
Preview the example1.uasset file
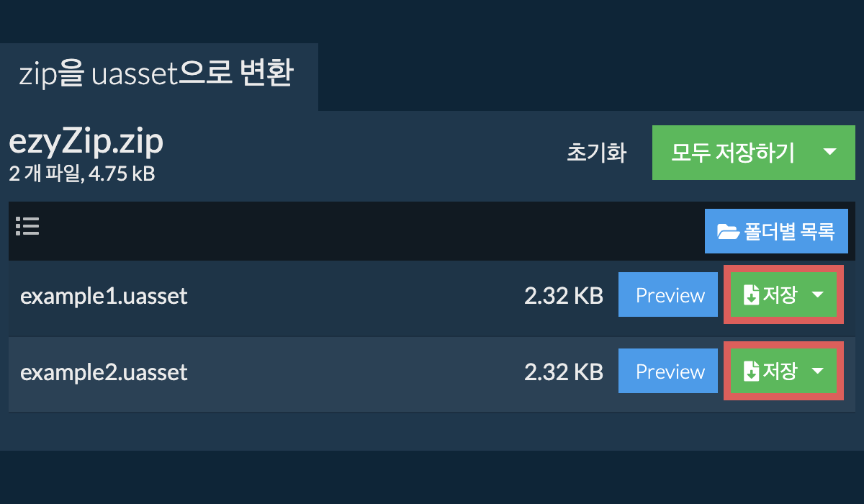click(x=670, y=295)
